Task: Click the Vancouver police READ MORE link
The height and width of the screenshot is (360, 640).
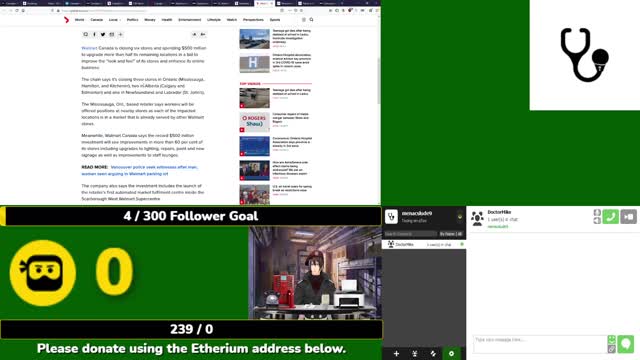Action: (x=139, y=170)
